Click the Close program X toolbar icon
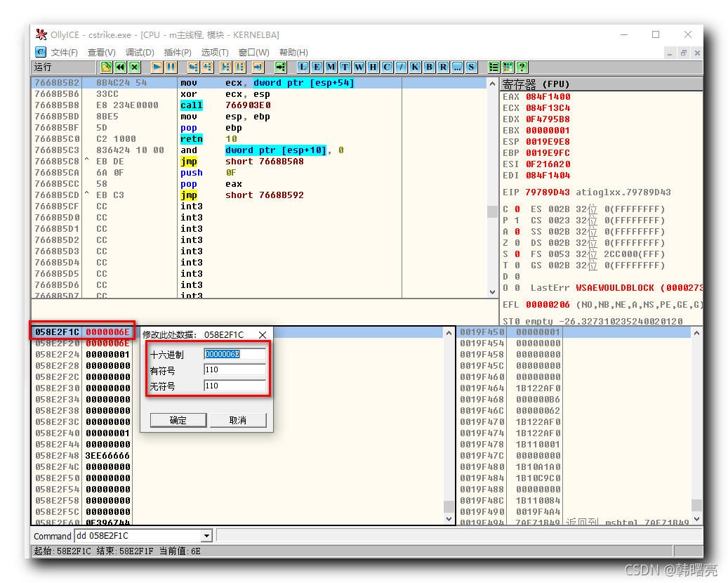Screen dimensions: 728x583 [134, 67]
